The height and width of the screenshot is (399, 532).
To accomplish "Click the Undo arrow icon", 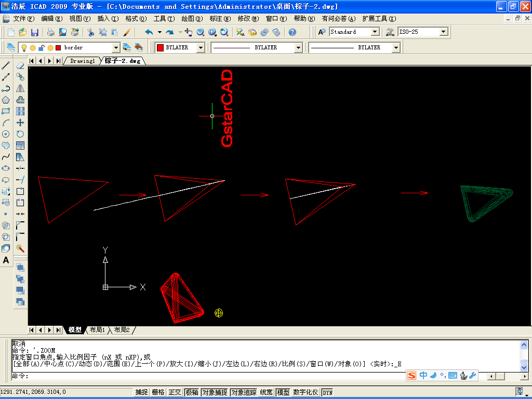I will pyautogui.click(x=149, y=32).
